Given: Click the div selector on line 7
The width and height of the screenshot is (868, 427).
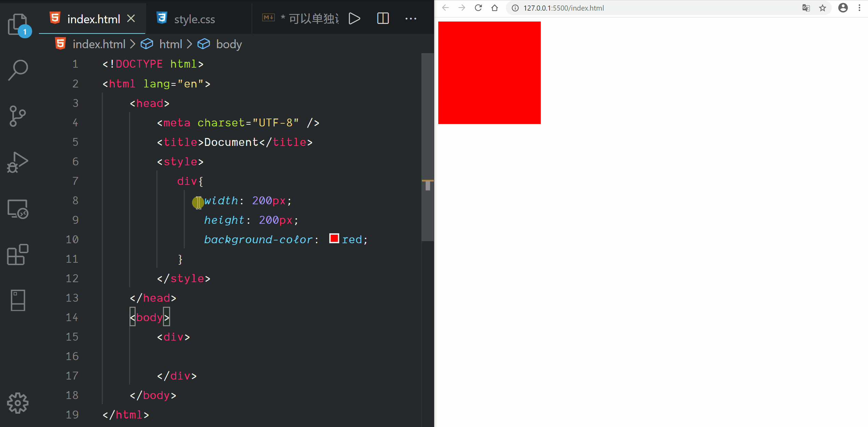Looking at the screenshot, I should (187, 181).
